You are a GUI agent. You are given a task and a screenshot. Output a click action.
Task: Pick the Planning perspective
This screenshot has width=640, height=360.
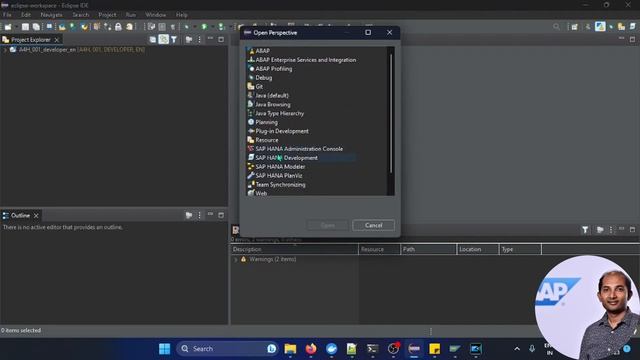pos(262,122)
